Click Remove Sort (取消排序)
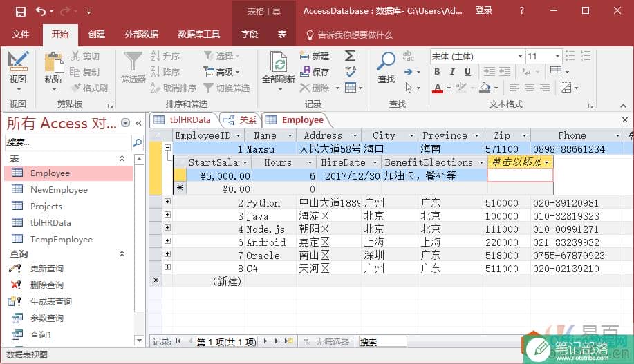This screenshot has width=634, height=364. coord(174,88)
